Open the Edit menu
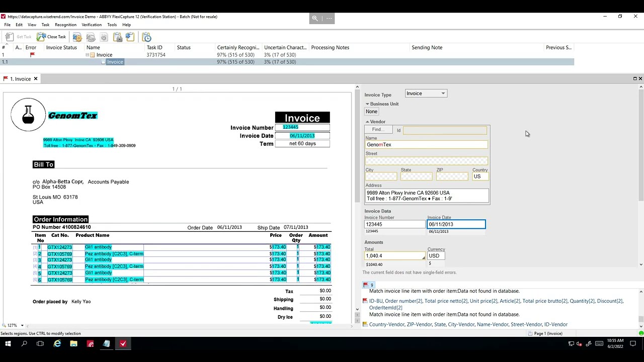 pyautogui.click(x=19, y=25)
